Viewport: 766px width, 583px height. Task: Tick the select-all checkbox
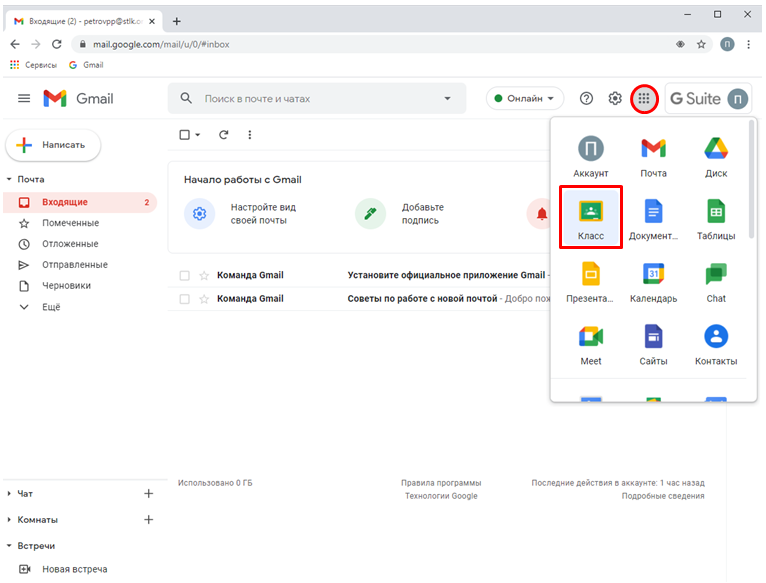point(185,135)
